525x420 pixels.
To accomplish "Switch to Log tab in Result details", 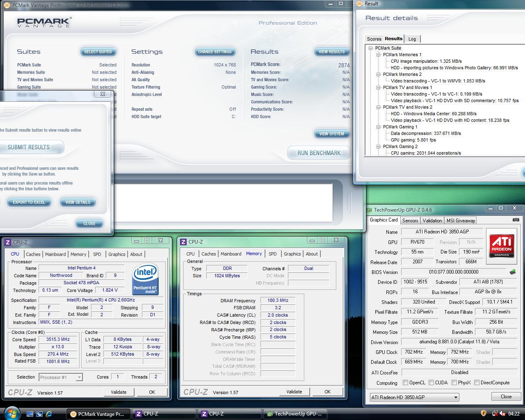I will point(412,39).
